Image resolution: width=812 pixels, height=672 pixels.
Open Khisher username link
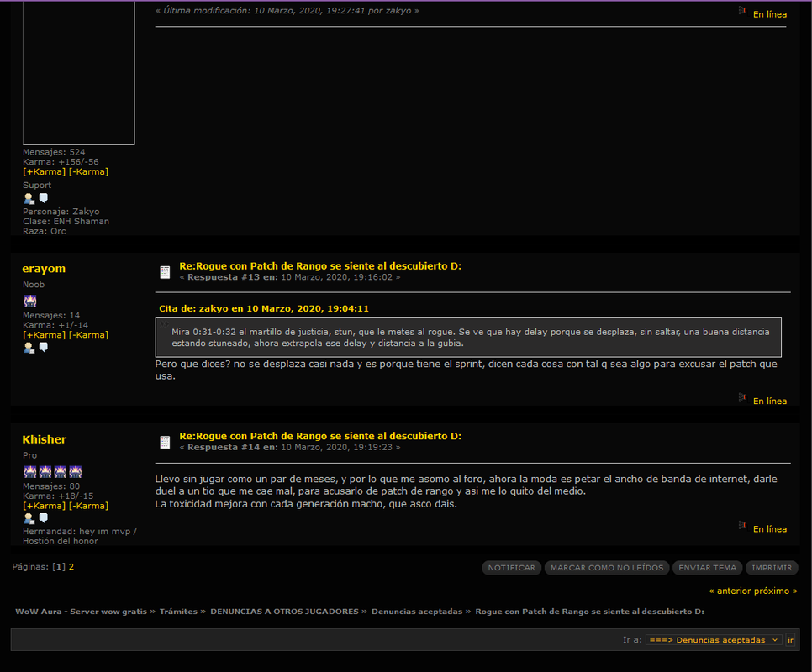click(44, 439)
